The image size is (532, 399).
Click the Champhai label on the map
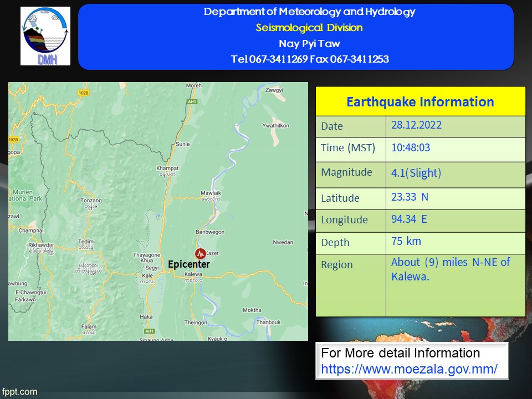[x=31, y=231]
